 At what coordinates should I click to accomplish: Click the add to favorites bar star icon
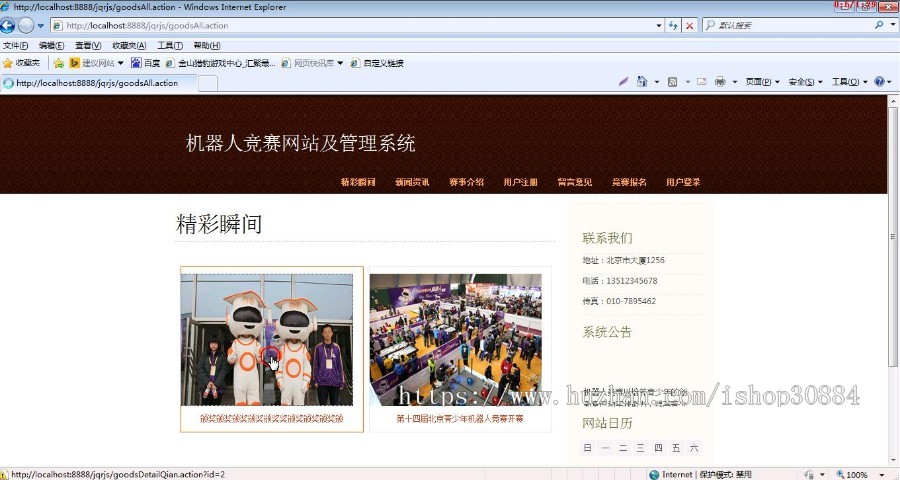point(59,63)
